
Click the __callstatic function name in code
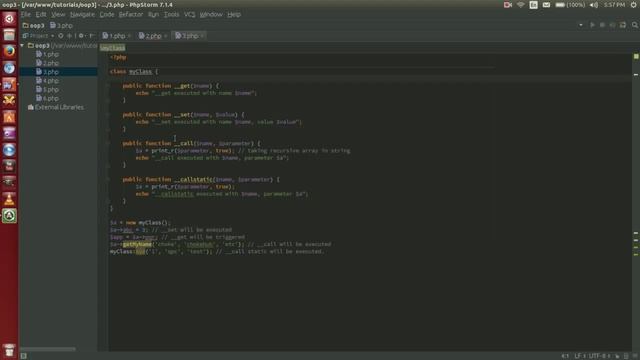(x=193, y=180)
